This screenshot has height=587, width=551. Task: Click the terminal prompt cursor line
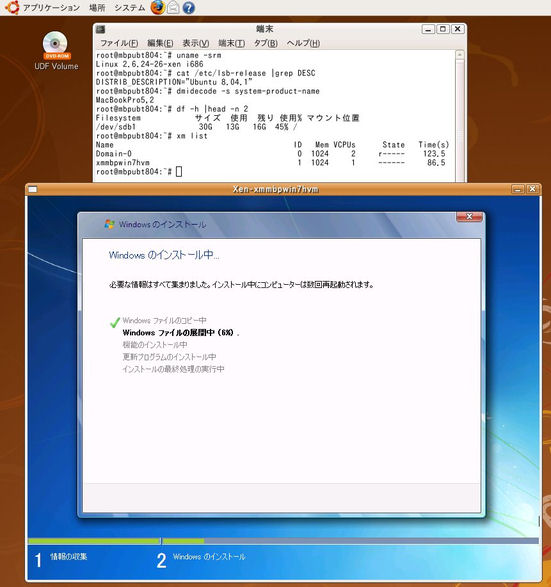(x=139, y=172)
